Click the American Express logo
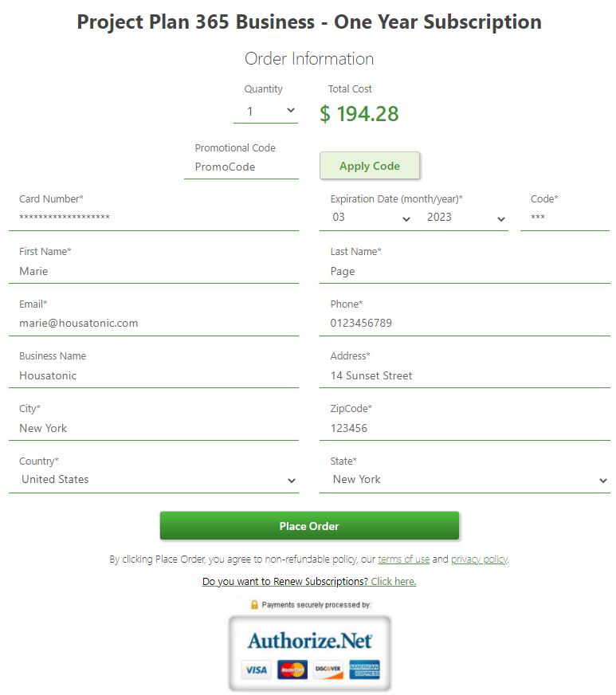The height and width of the screenshot is (695, 616). [364, 669]
